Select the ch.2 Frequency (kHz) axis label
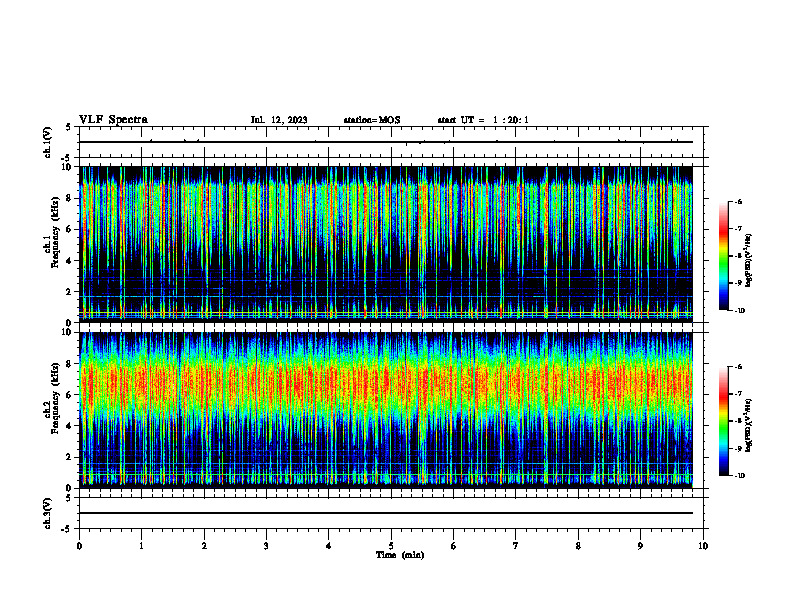 [51, 398]
